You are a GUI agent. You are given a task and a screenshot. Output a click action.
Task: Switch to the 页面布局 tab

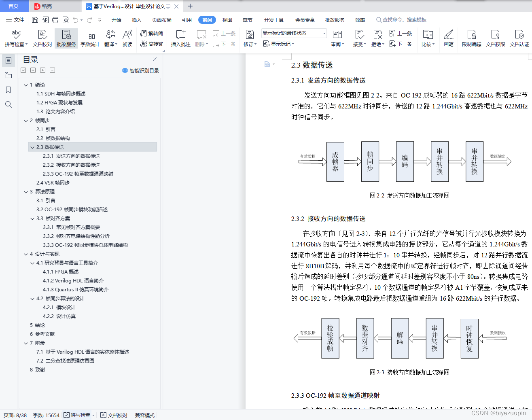point(162,20)
